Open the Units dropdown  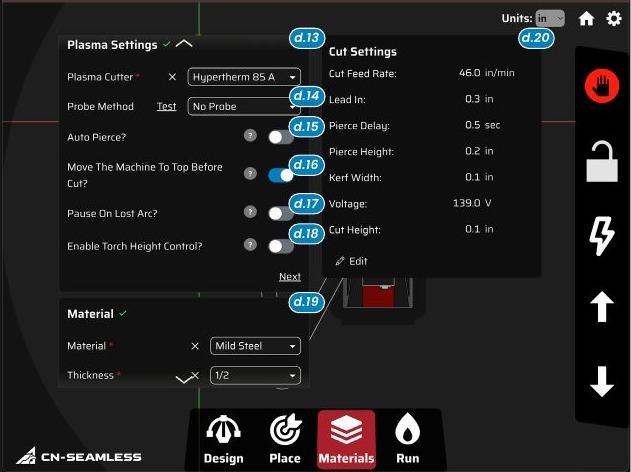point(550,19)
